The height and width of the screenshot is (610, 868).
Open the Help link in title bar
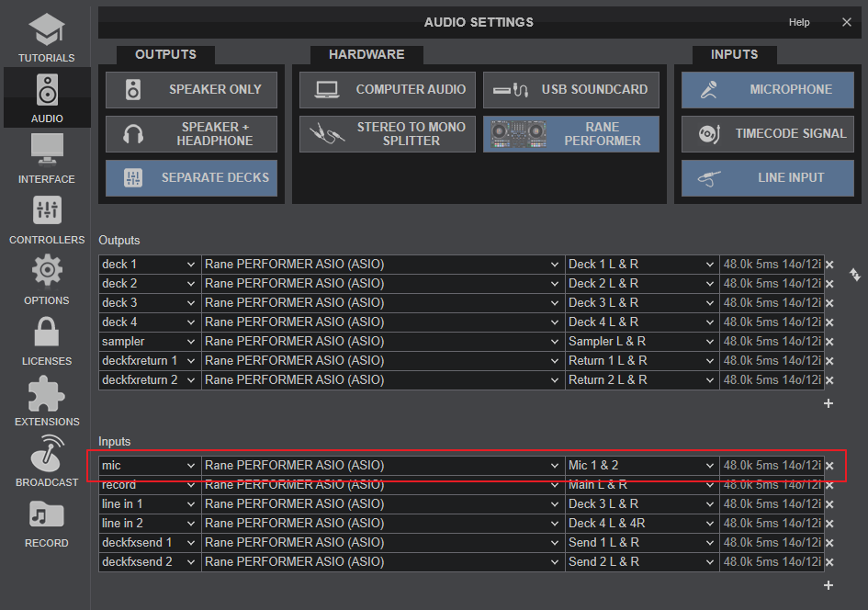pyautogui.click(x=799, y=23)
